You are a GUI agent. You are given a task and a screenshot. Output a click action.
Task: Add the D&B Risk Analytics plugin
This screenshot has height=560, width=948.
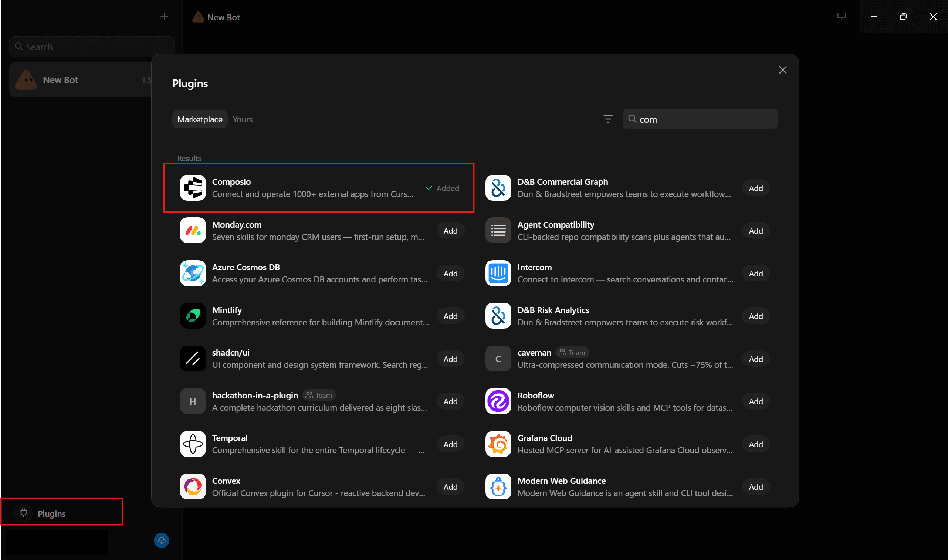(756, 316)
